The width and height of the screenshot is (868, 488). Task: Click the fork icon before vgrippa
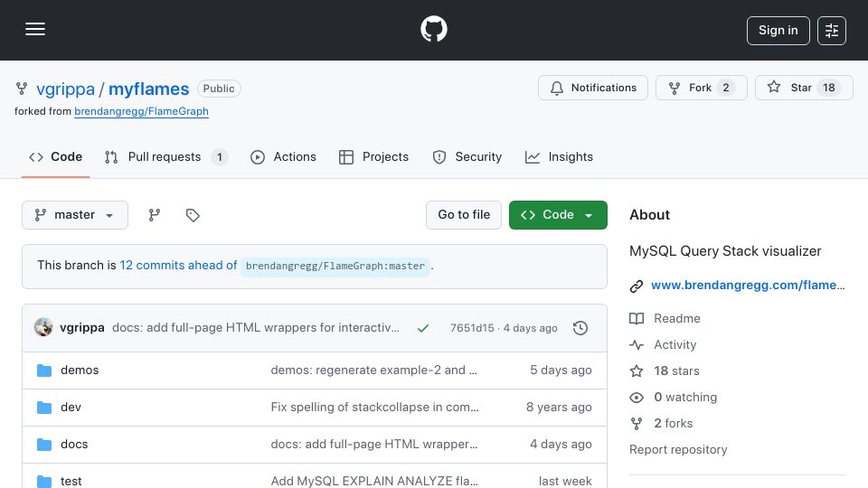(22, 89)
